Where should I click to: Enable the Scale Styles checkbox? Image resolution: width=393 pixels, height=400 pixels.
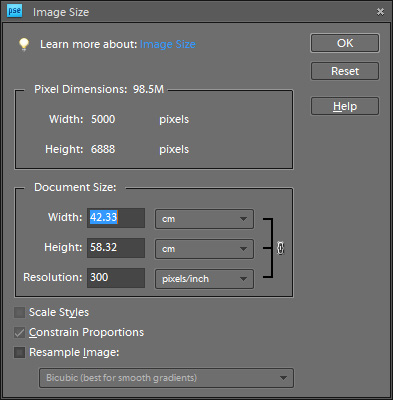pos(19,312)
